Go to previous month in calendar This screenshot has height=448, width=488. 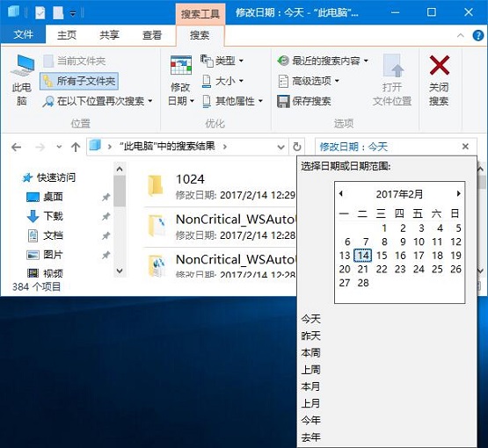point(341,193)
